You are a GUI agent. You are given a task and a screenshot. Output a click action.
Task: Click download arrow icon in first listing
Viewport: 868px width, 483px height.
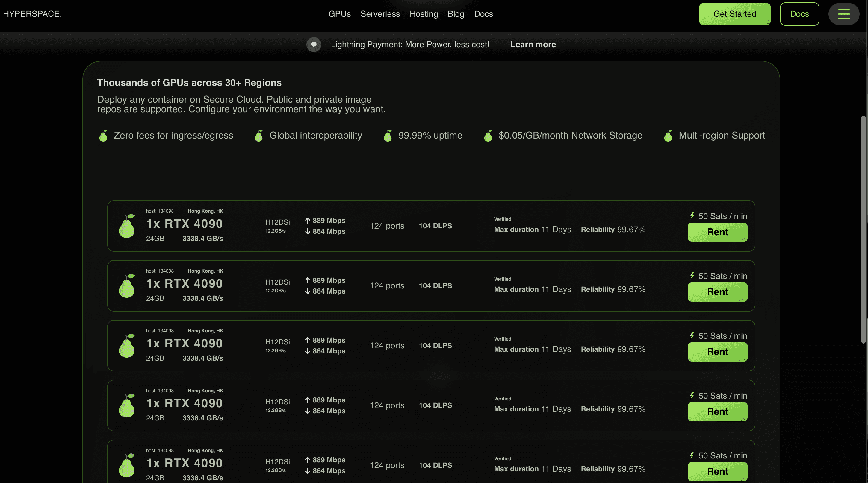(x=307, y=231)
